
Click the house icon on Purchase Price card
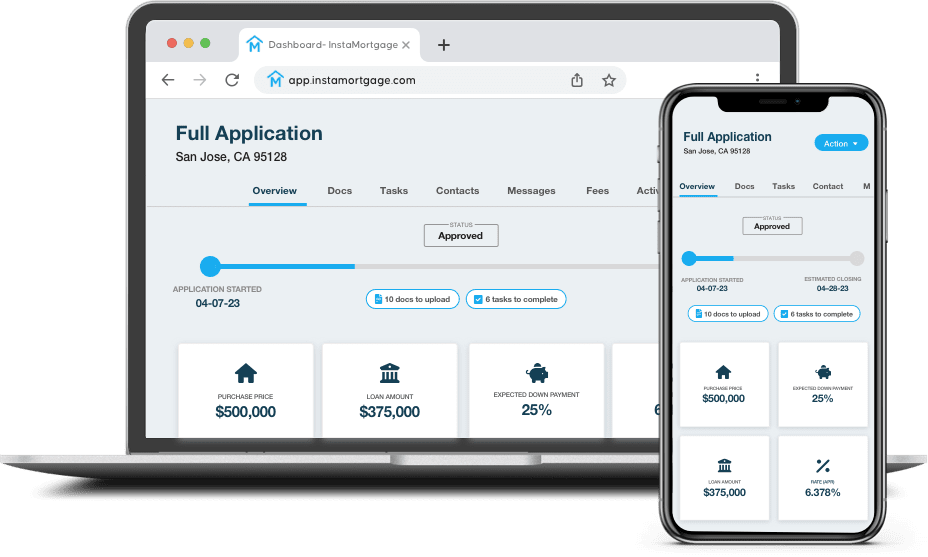pyautogui.click(x=245, y=373)
